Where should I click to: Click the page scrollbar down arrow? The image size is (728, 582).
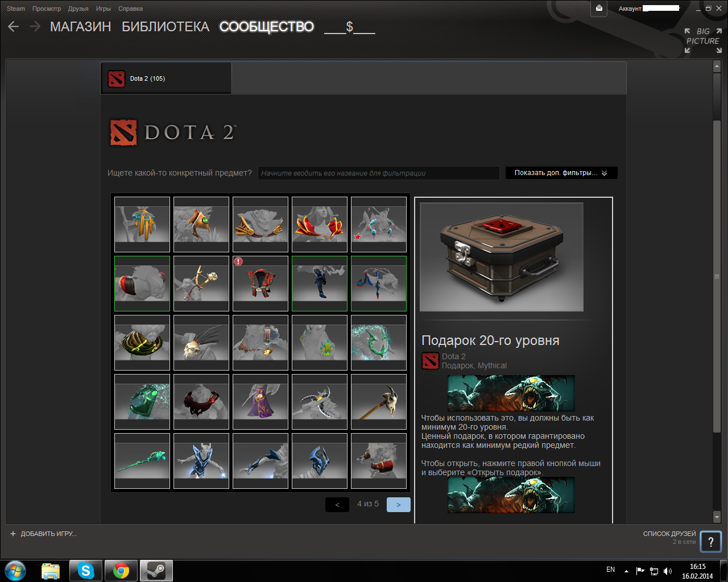point(717,517)
